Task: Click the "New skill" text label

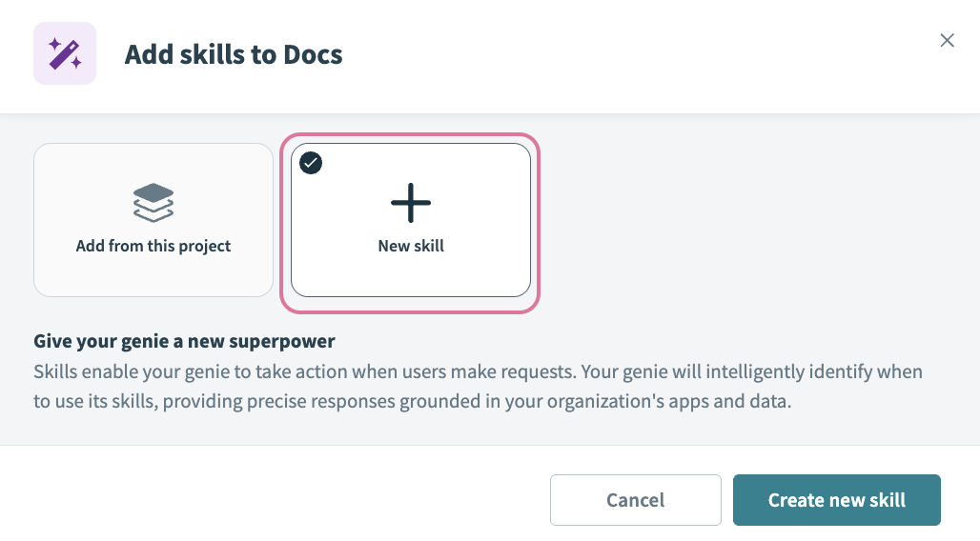Action: click(411, 246)
